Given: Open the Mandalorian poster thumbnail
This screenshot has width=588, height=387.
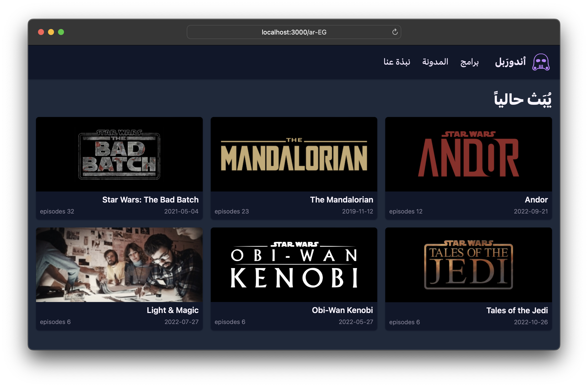Looking at the screenshot, I should [294, 154].
